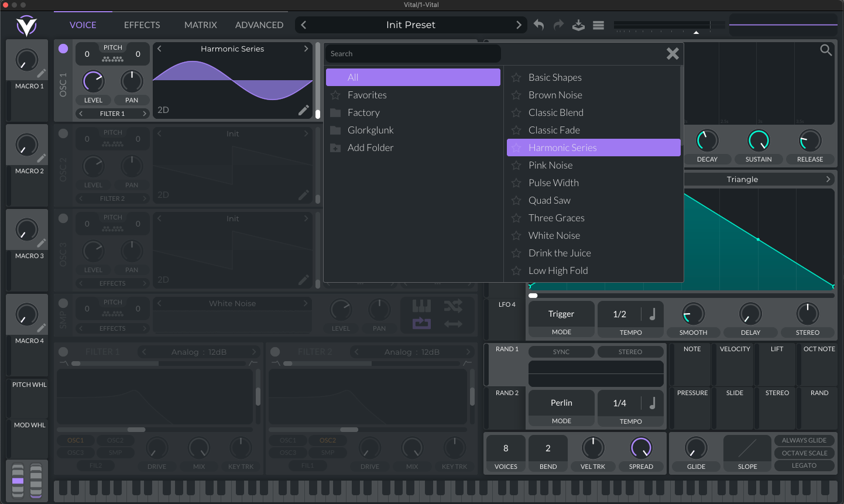The image size is (844, 504).
Task: Select the Favorites category in the browser
Action: coord(413,95)
